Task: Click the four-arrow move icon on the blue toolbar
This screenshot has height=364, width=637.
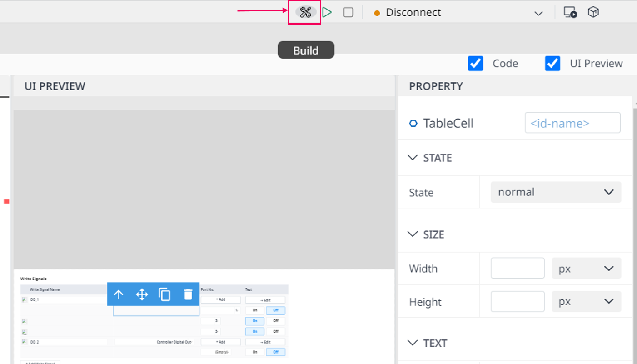Action: 142,294
